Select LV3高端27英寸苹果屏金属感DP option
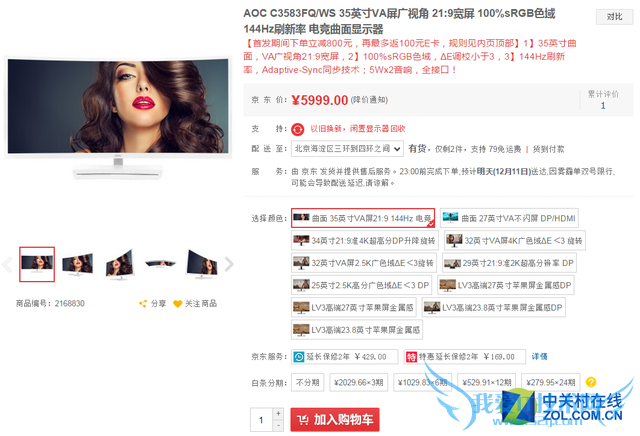Screen dimensions: 640x436 click(506, 285)
